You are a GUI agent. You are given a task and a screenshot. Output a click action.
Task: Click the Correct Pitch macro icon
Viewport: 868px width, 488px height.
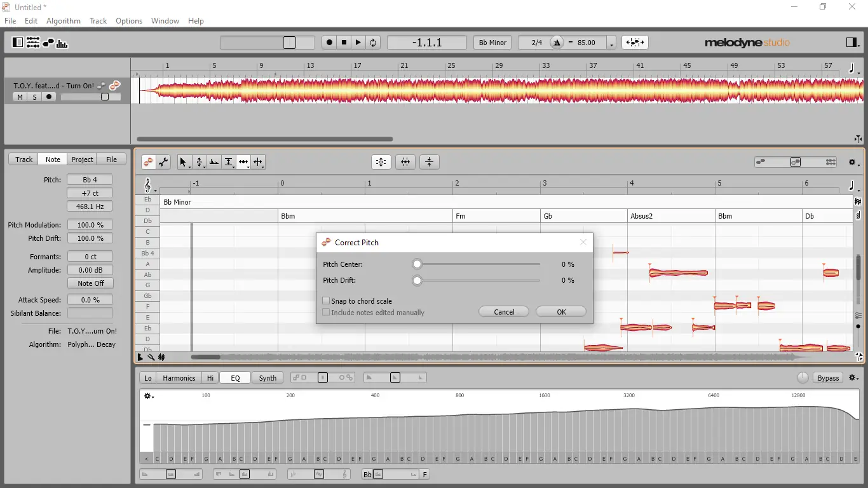(x=381, y=162)
